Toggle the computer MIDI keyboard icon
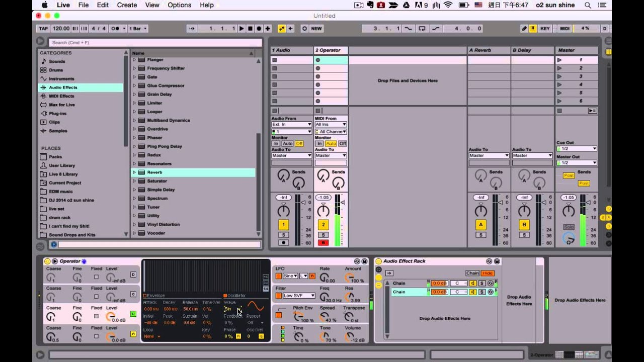Screen dimensions: 644x362 pyautogui.click(x=533, y=29)
